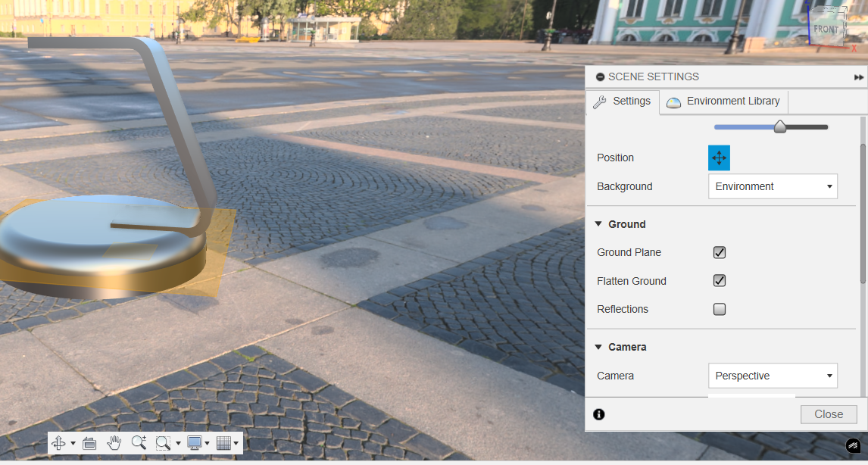Activate the Pan hand tool
This screenshot has height=465, width=868.
point(114,443)
